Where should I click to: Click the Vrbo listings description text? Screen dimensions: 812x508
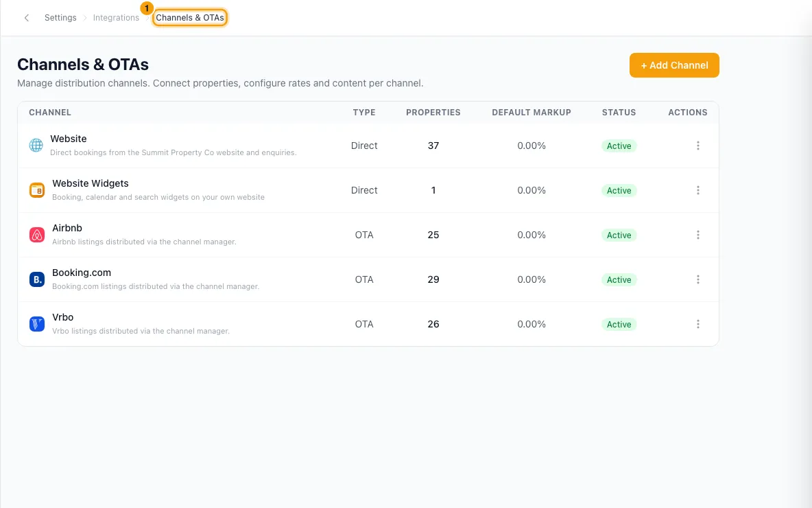click(141, 331)
